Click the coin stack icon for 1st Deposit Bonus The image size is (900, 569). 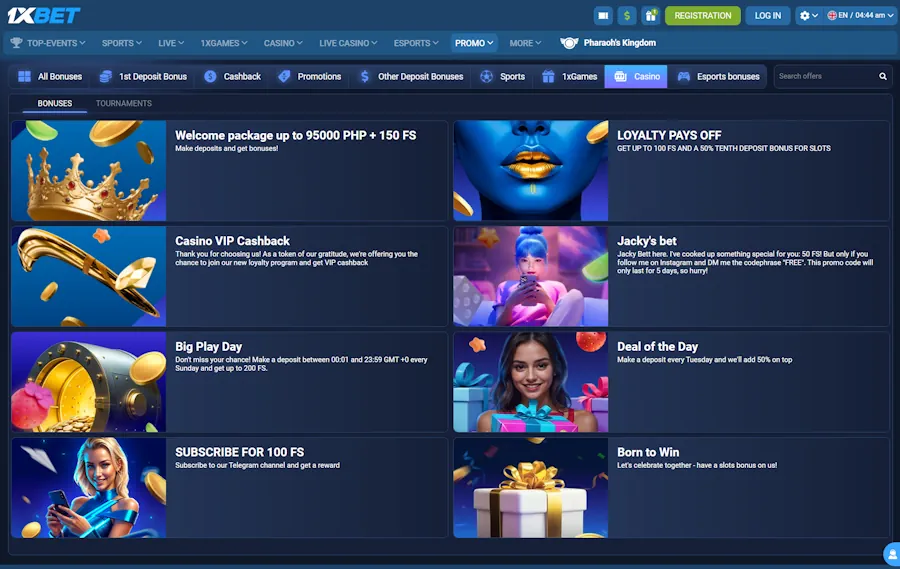click(105, 76)
